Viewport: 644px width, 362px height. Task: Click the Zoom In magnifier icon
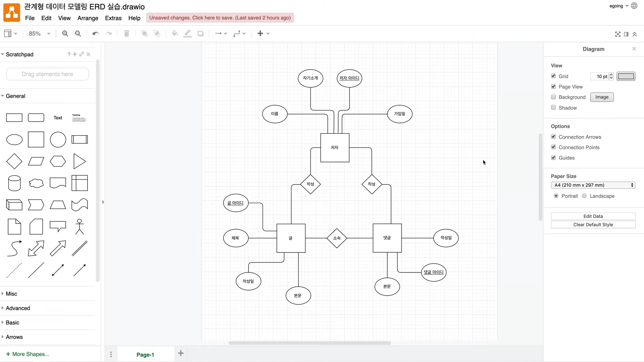point(65,33)
